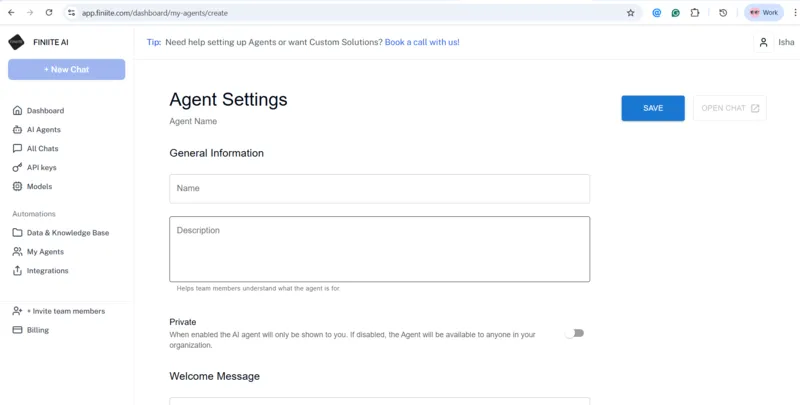Click the Agent Settings heading

pos(228,99)
